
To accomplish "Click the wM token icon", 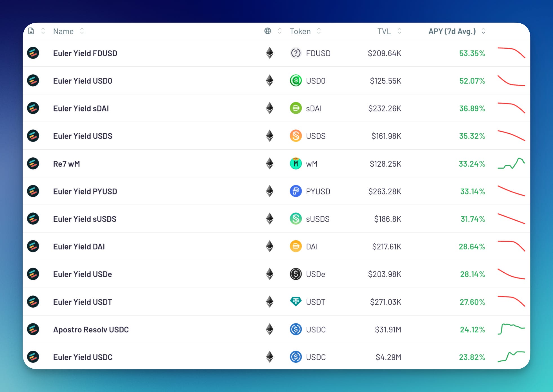I will 296,163.
